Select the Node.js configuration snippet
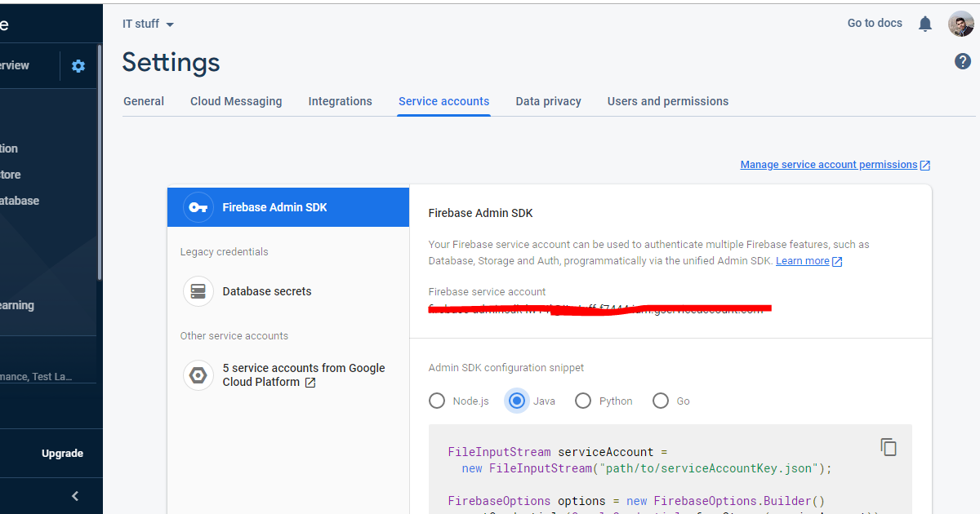This screenshot has width=980, height=514. tap(437, 401)
